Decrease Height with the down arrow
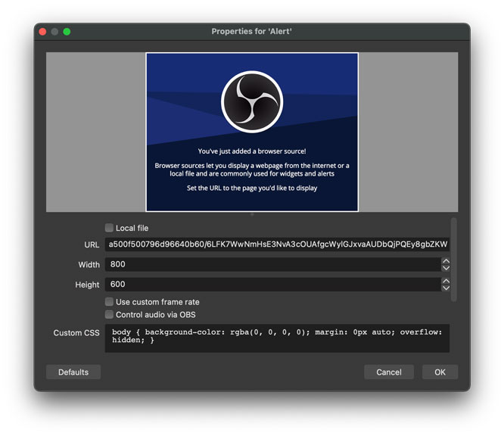 pos(446,288)
